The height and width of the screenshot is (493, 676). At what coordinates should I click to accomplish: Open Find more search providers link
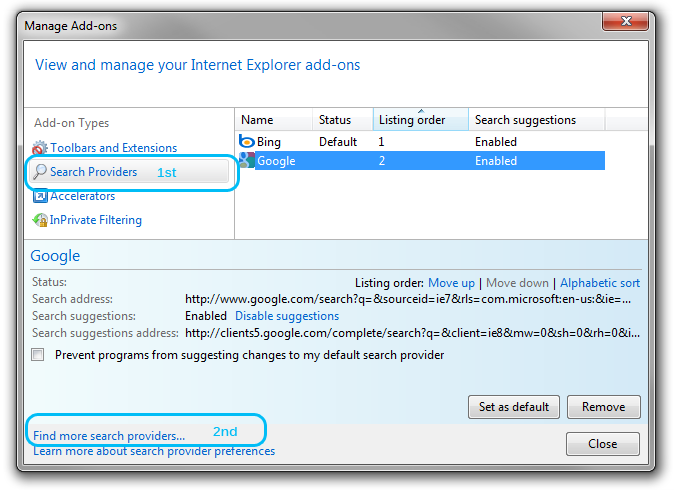coord(109,436)
